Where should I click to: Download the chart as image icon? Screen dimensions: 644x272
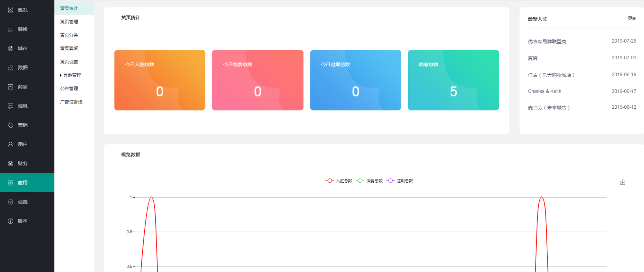623,182
